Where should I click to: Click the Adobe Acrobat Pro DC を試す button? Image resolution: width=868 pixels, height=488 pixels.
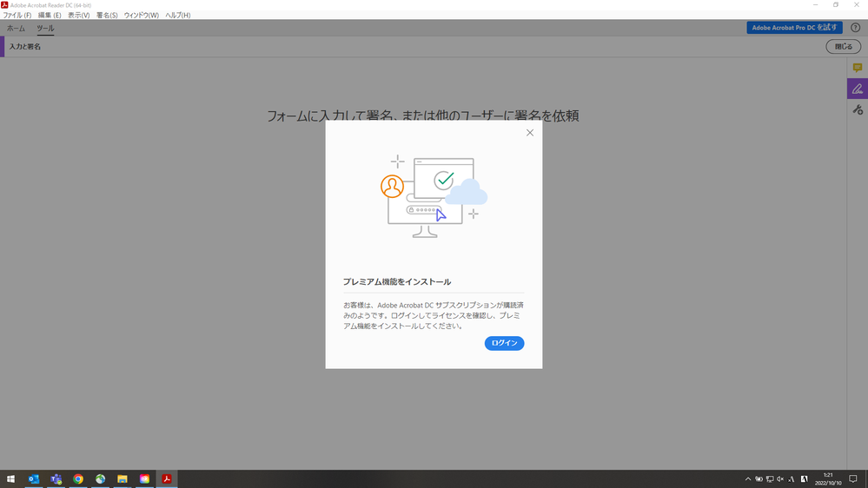[x=794, y=28]
